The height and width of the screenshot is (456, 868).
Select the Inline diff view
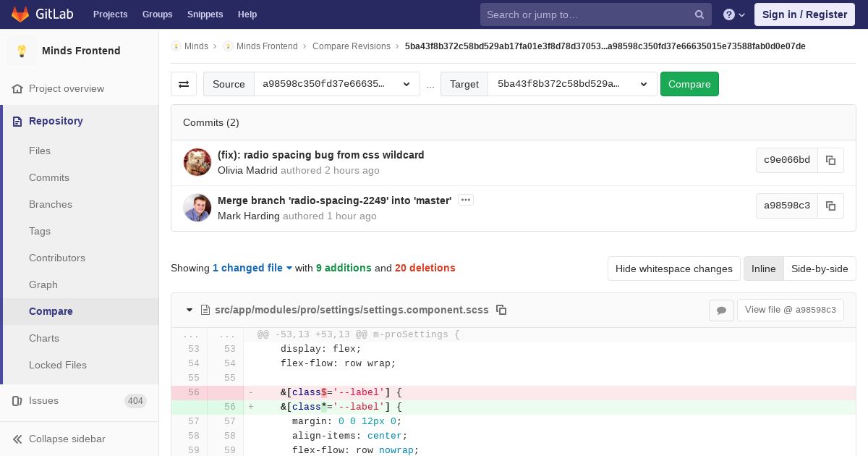763,269
